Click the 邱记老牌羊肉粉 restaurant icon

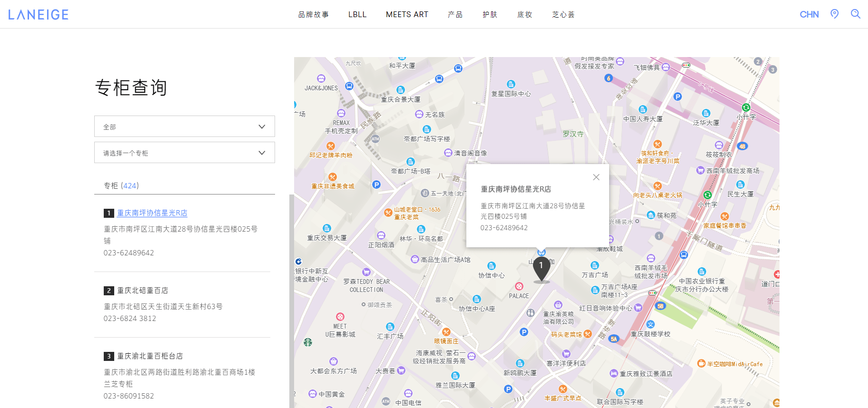tap(331, 146)
